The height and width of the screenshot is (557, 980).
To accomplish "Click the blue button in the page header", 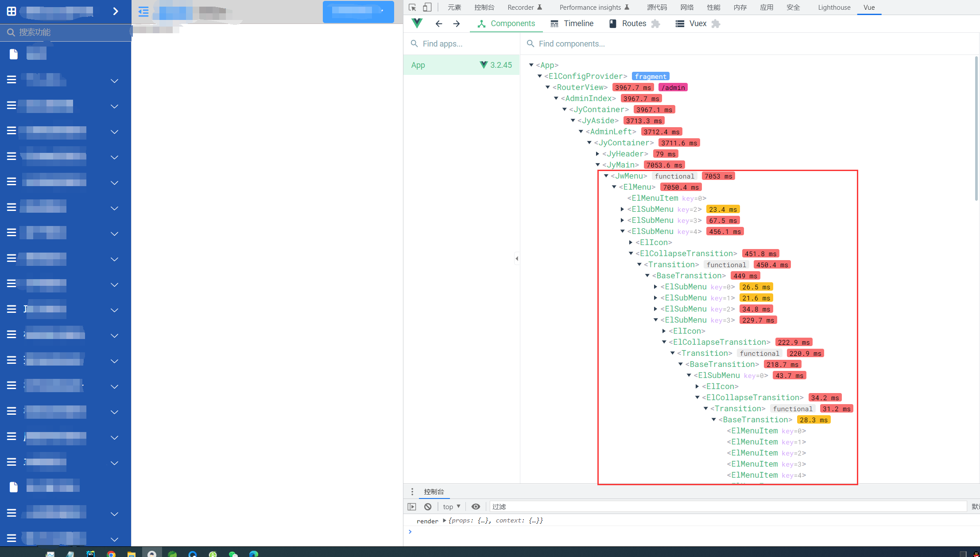I will point(358,12).
